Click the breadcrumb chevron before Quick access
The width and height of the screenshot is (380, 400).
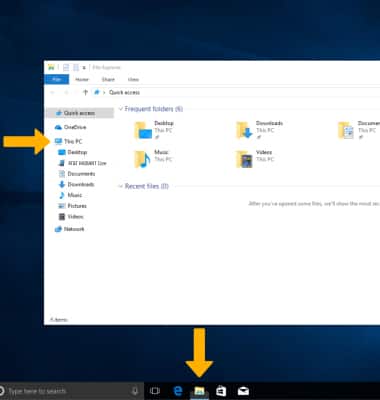104,92
